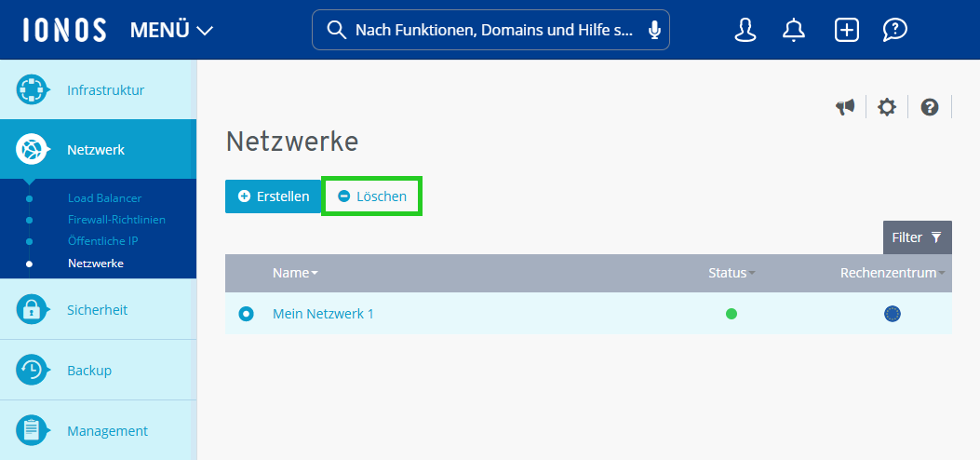Open settings gear icon

(887, 107)
